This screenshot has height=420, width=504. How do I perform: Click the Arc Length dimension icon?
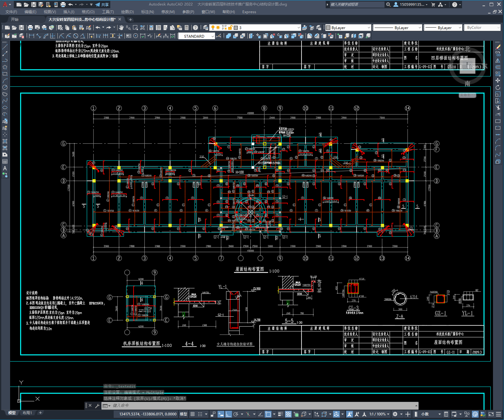pos(46,36)
